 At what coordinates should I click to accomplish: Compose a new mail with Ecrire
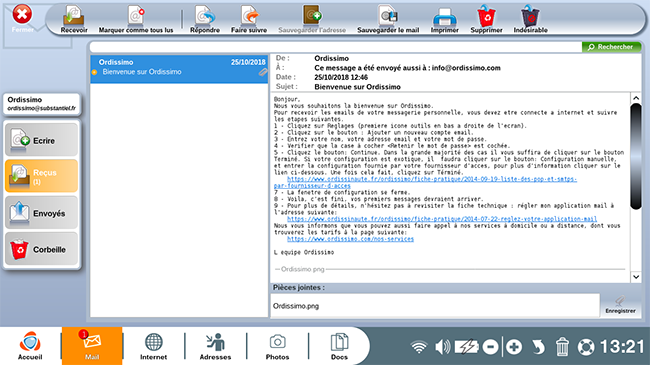click(x=41, y=140)
